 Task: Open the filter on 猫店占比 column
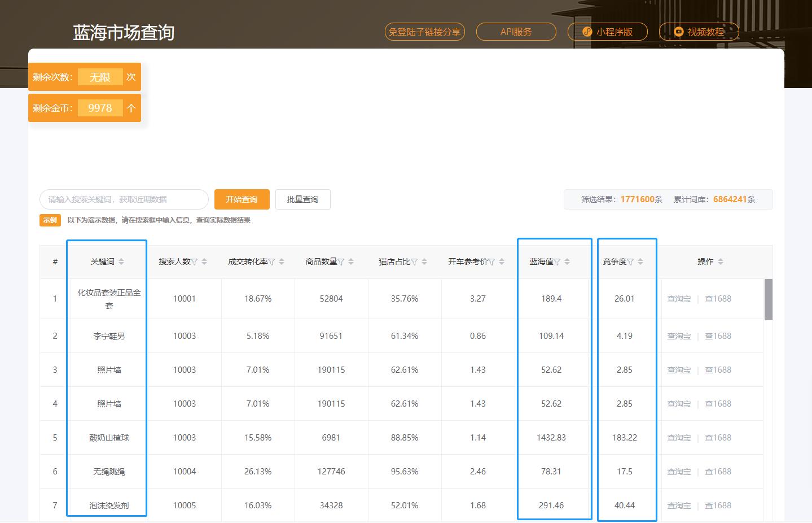pos(415,261)
